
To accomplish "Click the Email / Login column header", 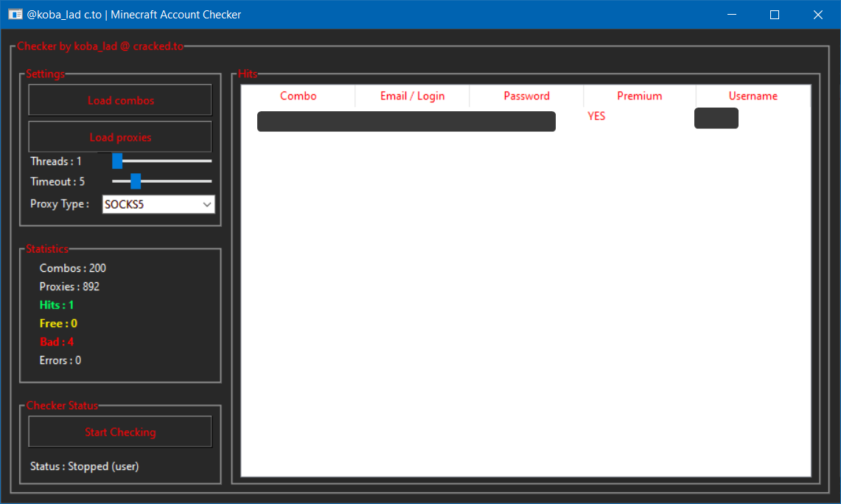I will 412,96.
